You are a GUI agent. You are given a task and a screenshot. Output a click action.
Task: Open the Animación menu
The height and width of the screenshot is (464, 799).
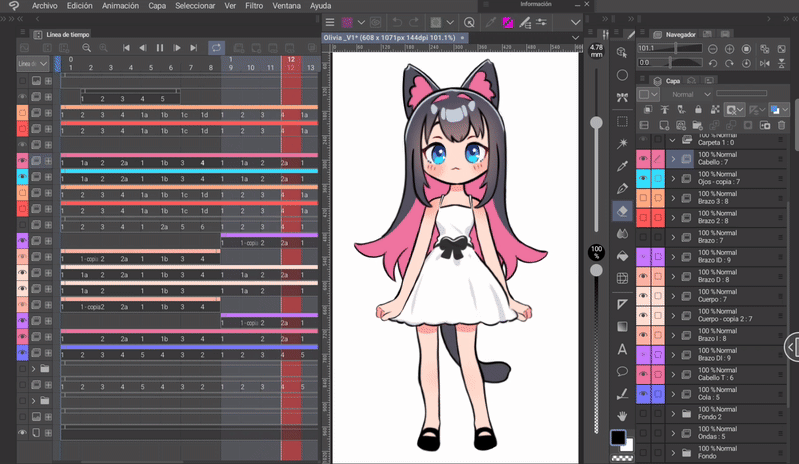click(120, 6)
